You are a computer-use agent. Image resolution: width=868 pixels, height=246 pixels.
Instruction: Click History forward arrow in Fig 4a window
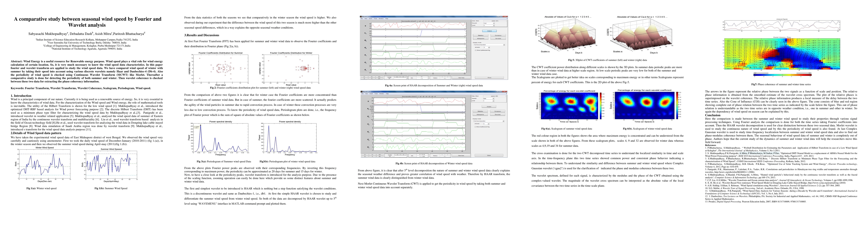point(448,77)
